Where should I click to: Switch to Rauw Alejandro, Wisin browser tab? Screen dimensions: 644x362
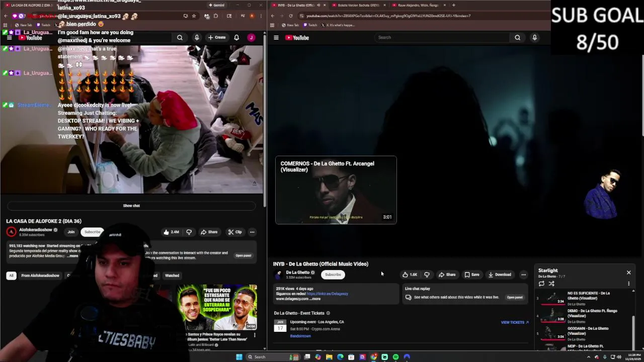418,5
